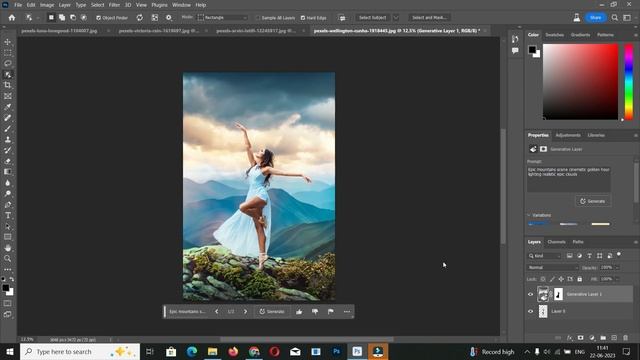640x360 pixels.
Task: Open the Select Subject dropdown arrow
Action: [396, 18]
